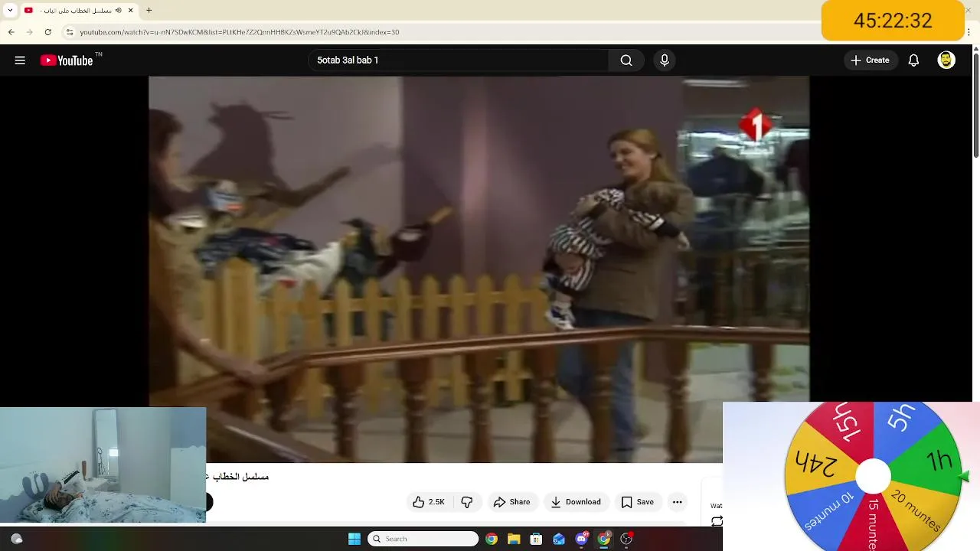Click the wheel's white center hub
Viewport: 980px width, 551px height.
point(873,477)
